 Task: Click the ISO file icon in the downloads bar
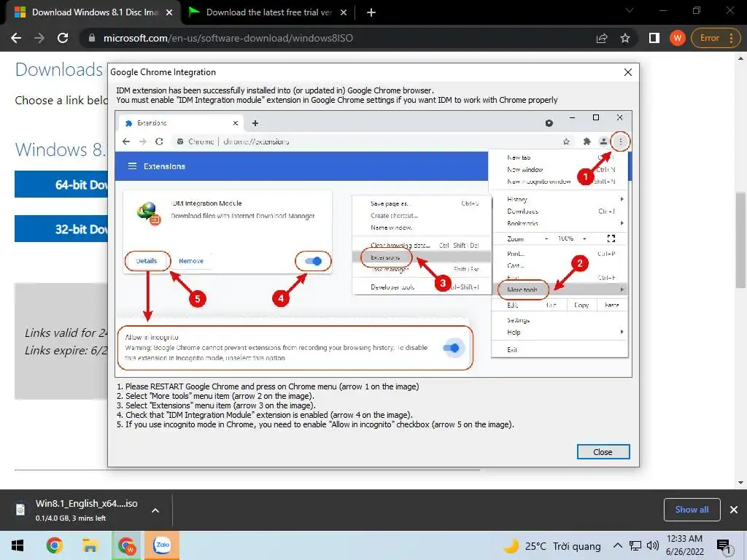click(20, 510)
